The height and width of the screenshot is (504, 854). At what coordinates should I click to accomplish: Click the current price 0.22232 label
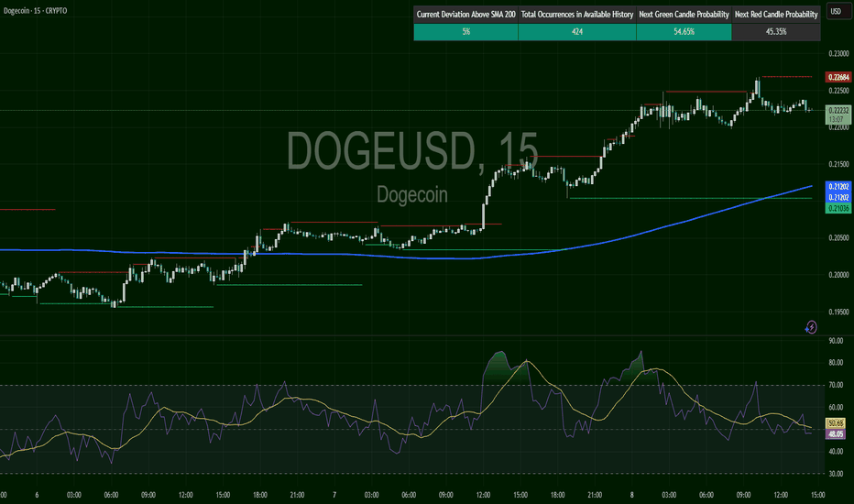[x=838, y=110]
